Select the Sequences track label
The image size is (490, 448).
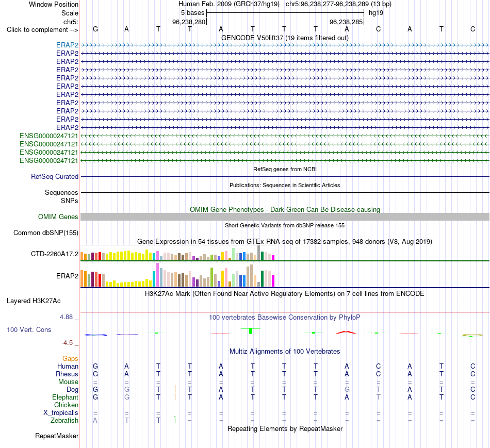pyautogui.click(x=61, y=192)
